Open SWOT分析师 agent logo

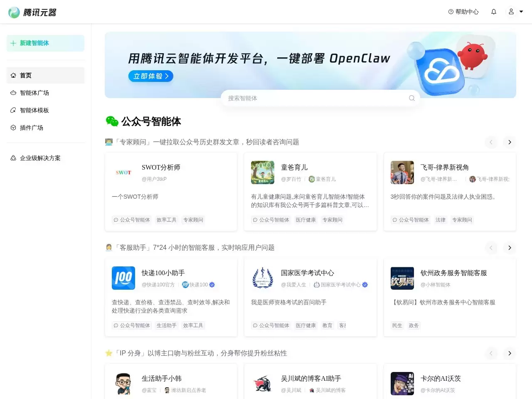click(x=123, y=172)
